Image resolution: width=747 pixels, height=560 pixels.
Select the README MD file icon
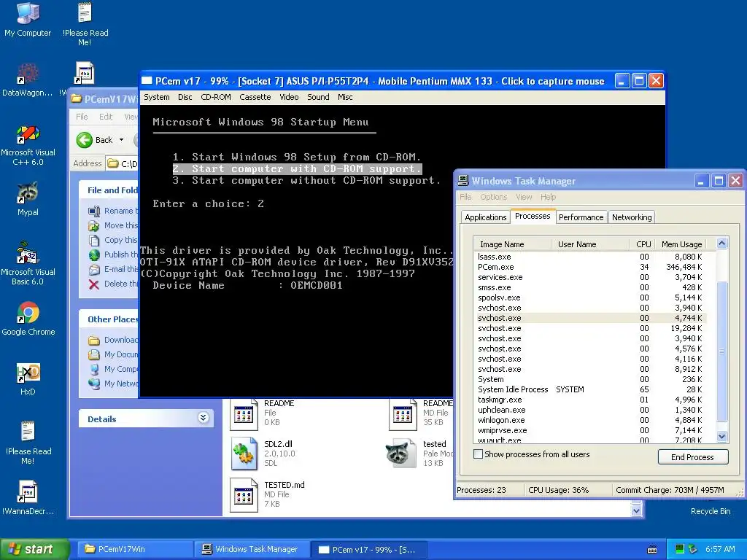click(x=403, y=413)
